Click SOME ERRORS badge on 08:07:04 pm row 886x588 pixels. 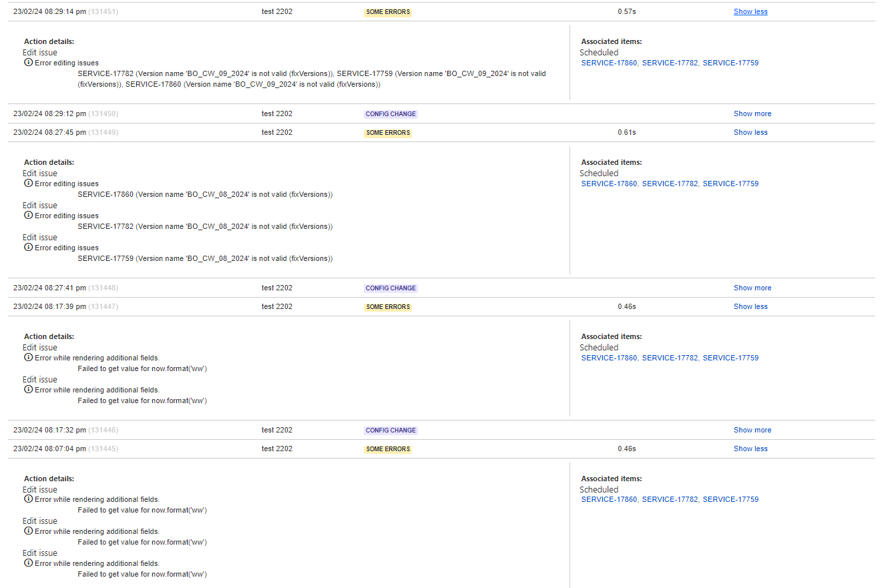pos(388,449)
